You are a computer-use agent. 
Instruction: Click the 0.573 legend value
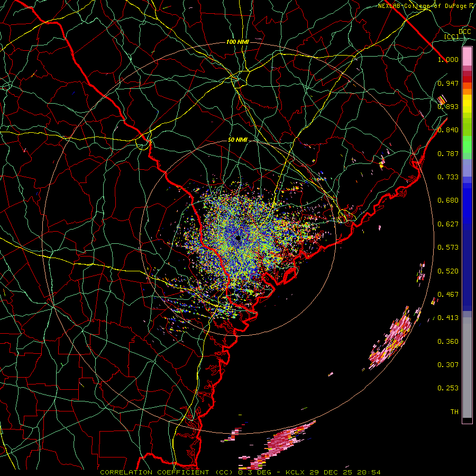[448, 248]
